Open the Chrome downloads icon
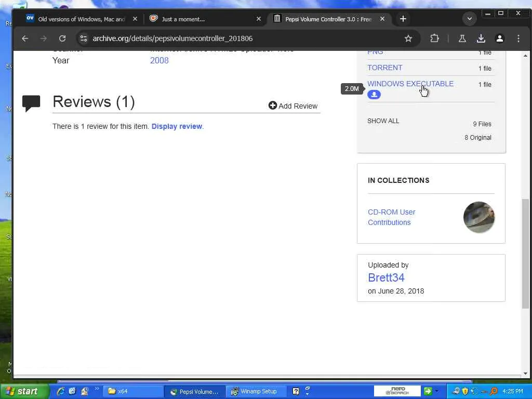The width and height of the screenshot is (532, 399). click(x=481, y=38)
